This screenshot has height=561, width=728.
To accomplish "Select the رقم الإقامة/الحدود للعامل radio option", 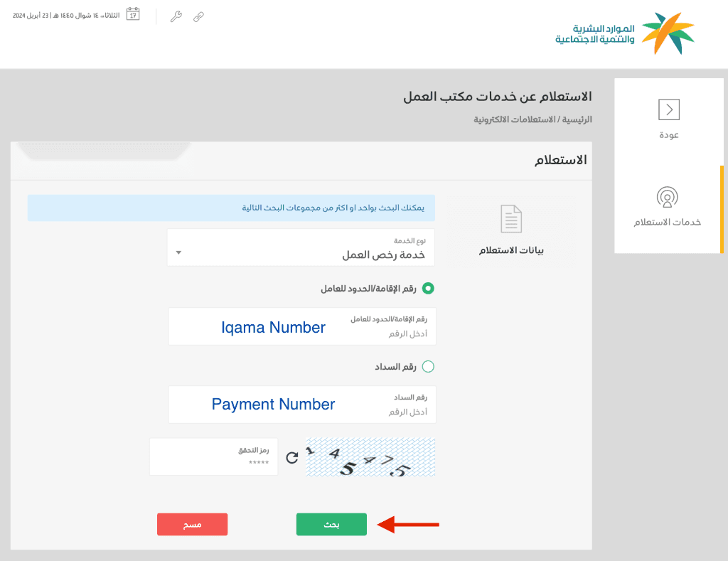I will [428, 289].
